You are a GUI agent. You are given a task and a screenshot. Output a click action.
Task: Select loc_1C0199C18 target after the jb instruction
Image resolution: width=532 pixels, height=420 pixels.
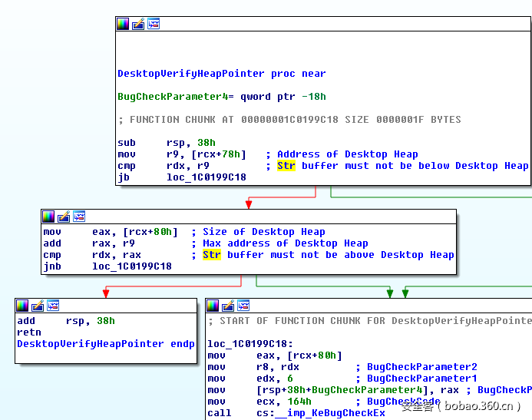tap(207, 177)
